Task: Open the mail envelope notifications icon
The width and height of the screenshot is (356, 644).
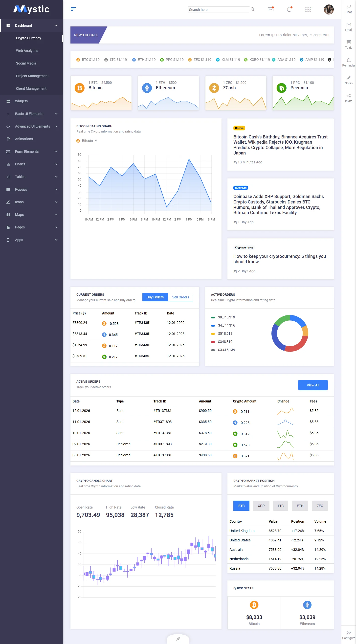Action: pyautogui.click(x=270, y=9)
